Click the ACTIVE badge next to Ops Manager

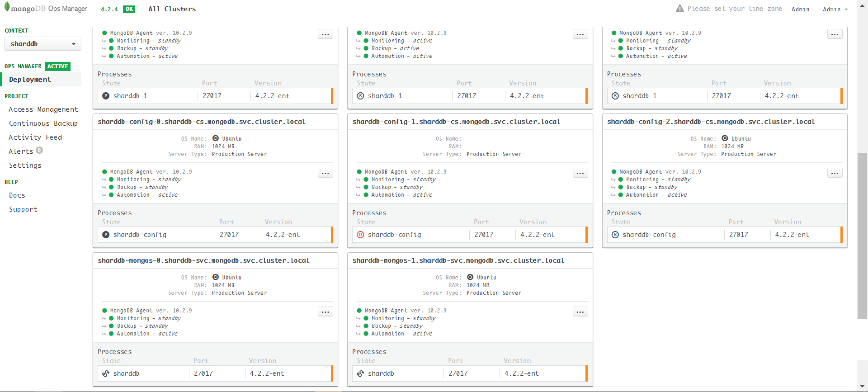click(x=58, y=66)
